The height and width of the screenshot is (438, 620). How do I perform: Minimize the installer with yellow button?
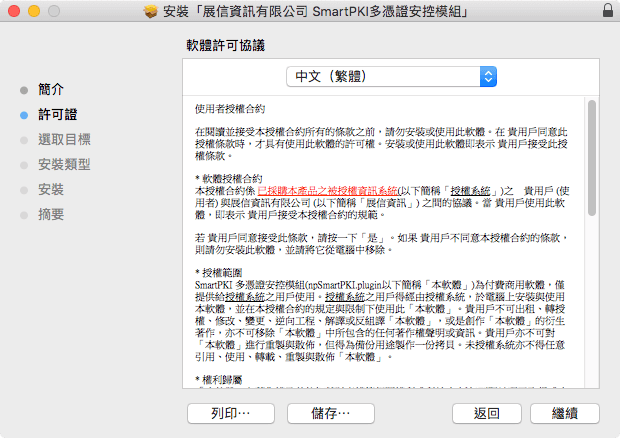click(34, 11)
